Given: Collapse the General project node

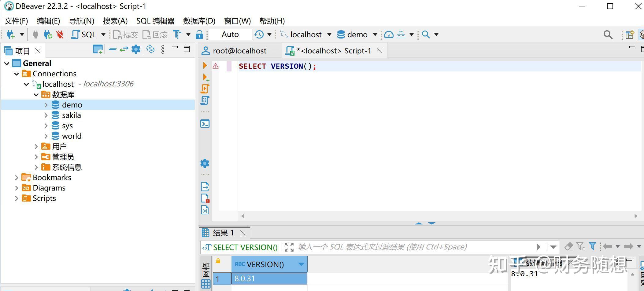Looking at the screenshot, I should (x=7, y=64).
